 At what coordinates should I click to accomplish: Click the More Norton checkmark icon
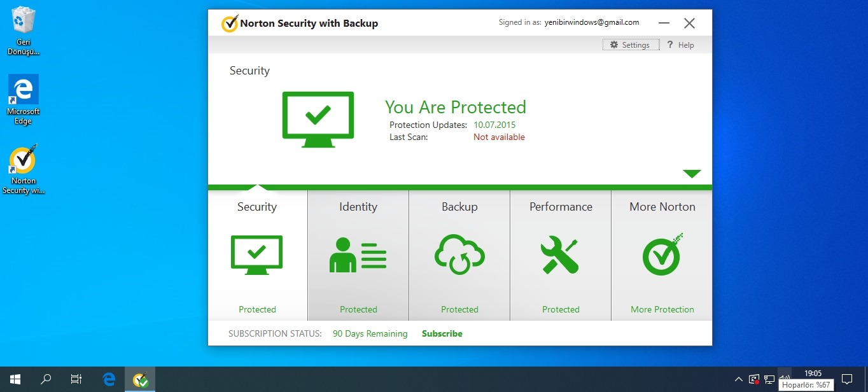[662, 254]
